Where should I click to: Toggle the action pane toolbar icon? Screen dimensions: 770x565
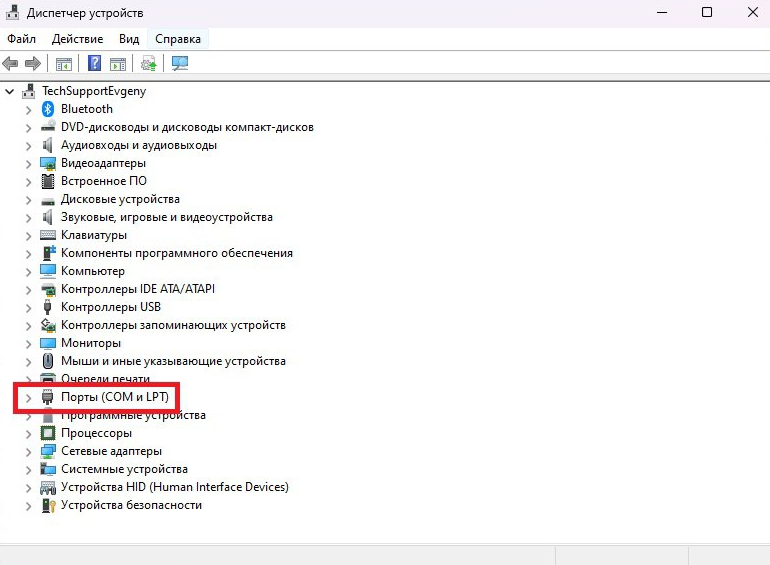[118, 63]
